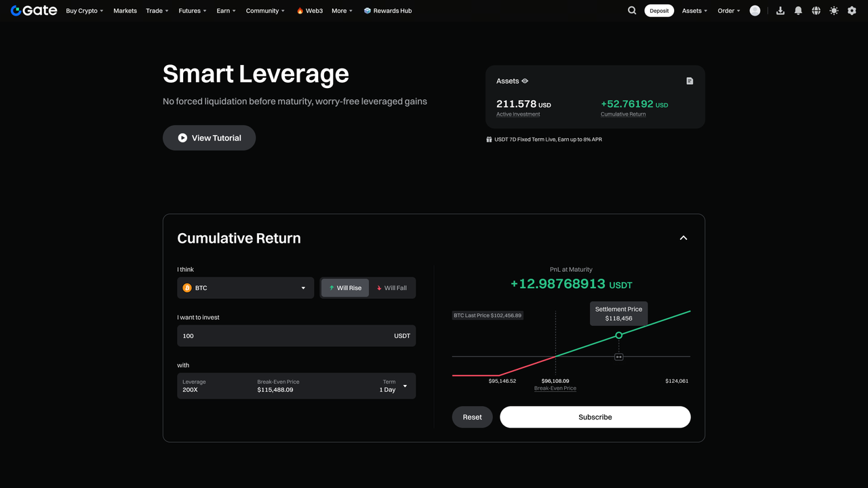Click the download app icon

click(x=781, y=11)
